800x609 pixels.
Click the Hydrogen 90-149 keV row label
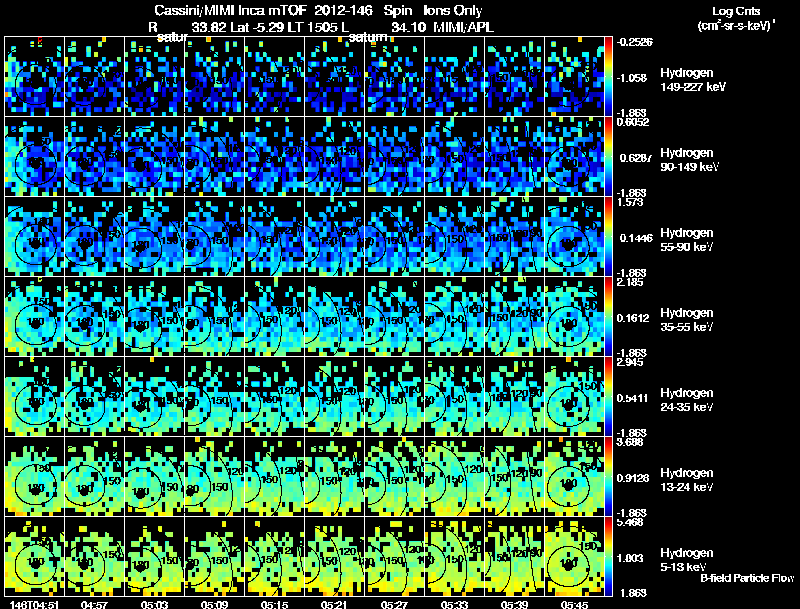(689, 160)
